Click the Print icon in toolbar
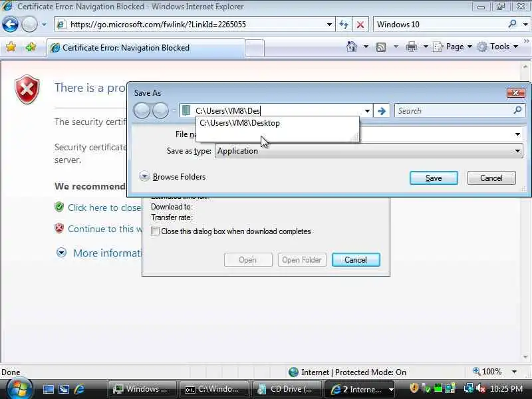 pyautogui.click(x=412, y=47)
